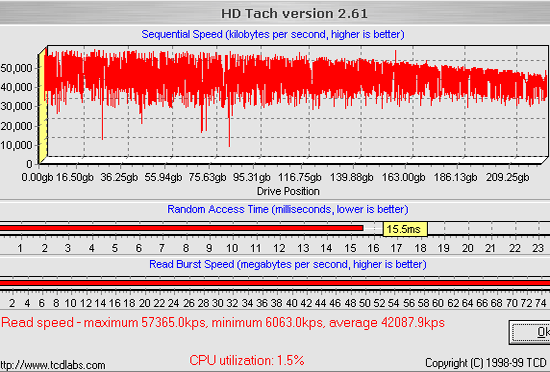Click the CPU utilization: 1.5% text
The image size is (550, 372).
247,360
